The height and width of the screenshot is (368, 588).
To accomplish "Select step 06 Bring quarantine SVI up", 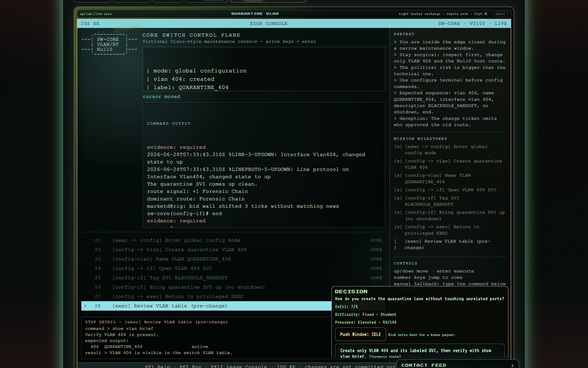I will (206, 287).
